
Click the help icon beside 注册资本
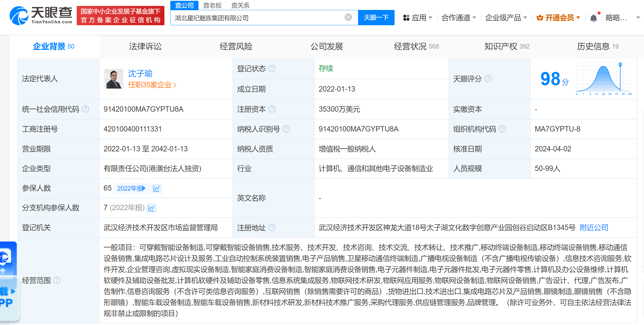pos(273,109)
